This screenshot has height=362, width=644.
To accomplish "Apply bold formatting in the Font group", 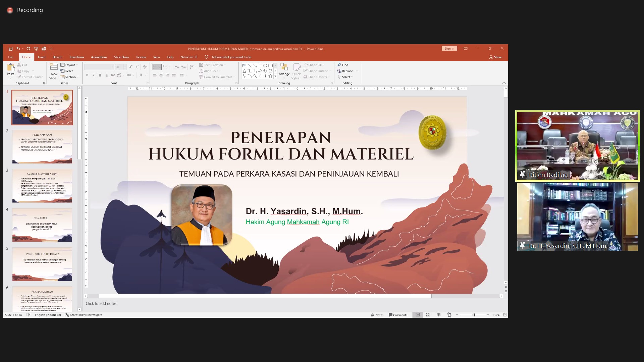I will click(87, 75).
